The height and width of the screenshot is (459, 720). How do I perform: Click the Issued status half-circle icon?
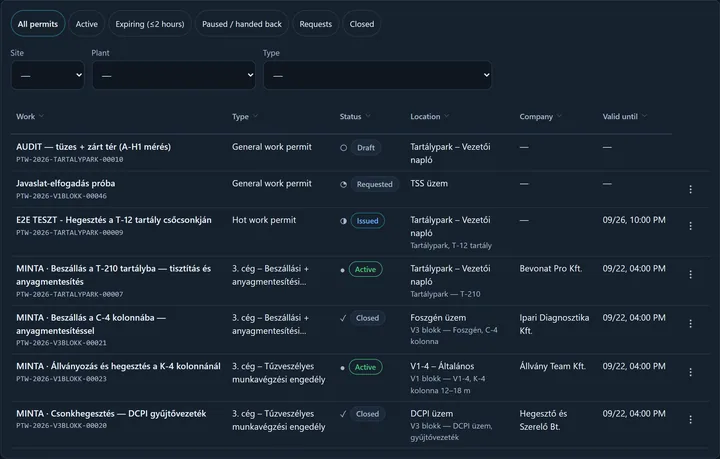[343, 221]
